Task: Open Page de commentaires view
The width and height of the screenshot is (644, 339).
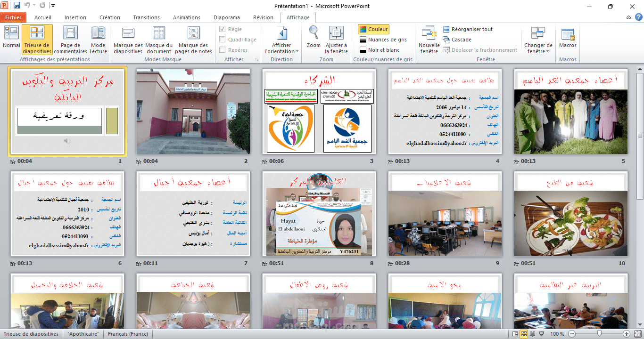Action: coord(70,40)
